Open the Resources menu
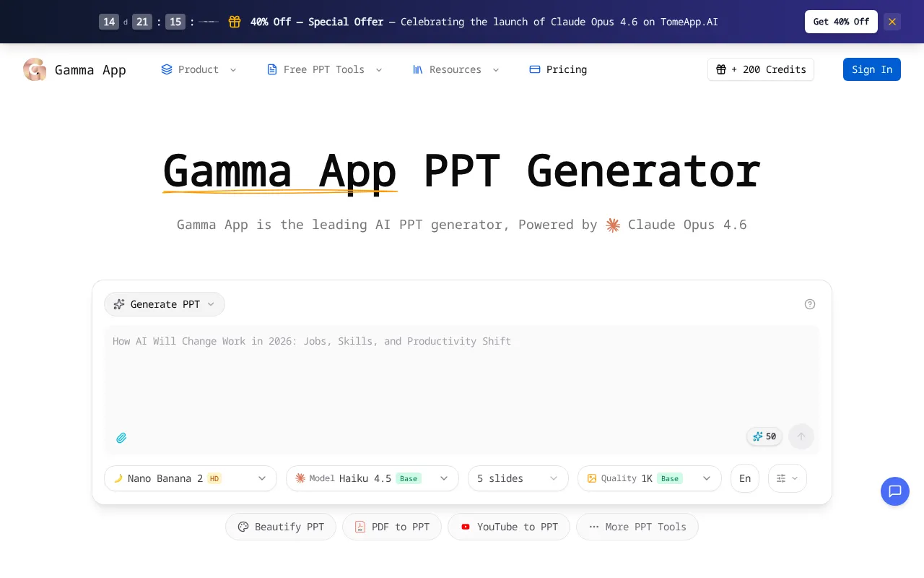The height and width of the screenshot is (578, 924). 456,69
